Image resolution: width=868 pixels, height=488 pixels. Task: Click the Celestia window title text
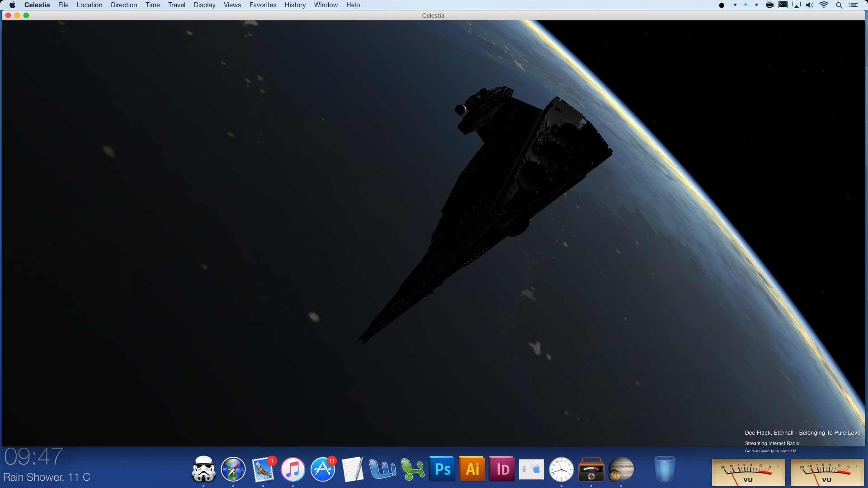[x=433, y=15]
